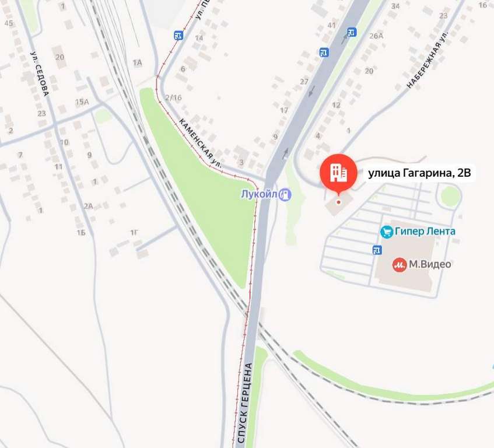Select bus stop icon near house 26А

pyautogui.click(x=352, y=32)
